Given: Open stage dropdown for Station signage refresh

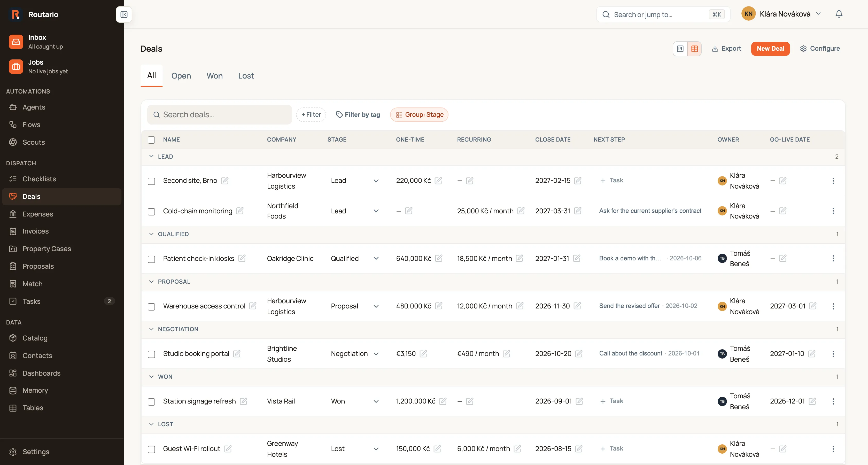Looking at the screenshot, I should coord(355,401).
